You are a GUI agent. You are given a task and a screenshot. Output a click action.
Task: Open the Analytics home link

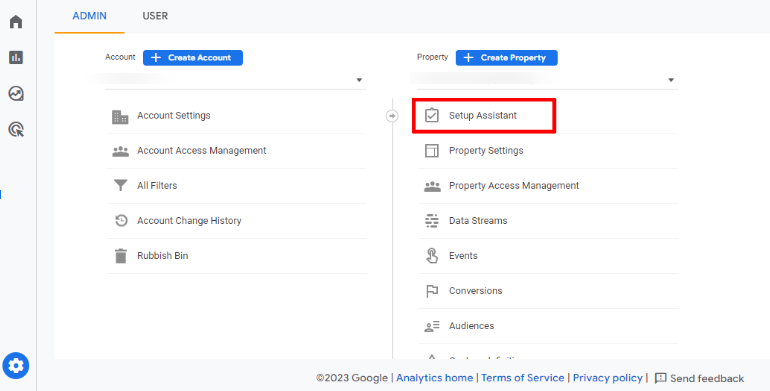(x=435, y=378)
